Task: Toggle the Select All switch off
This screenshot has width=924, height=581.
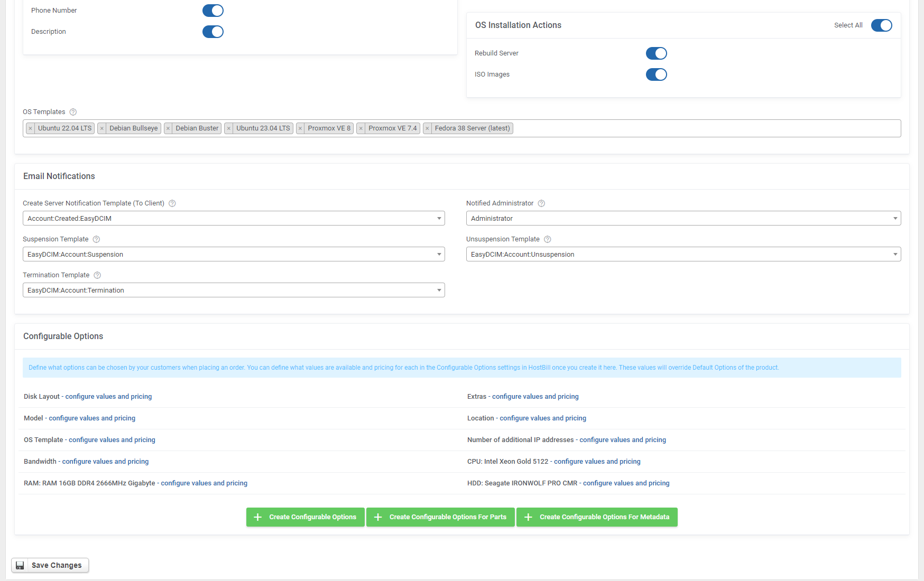Action: pyautogui.click(x=881, y=25)
